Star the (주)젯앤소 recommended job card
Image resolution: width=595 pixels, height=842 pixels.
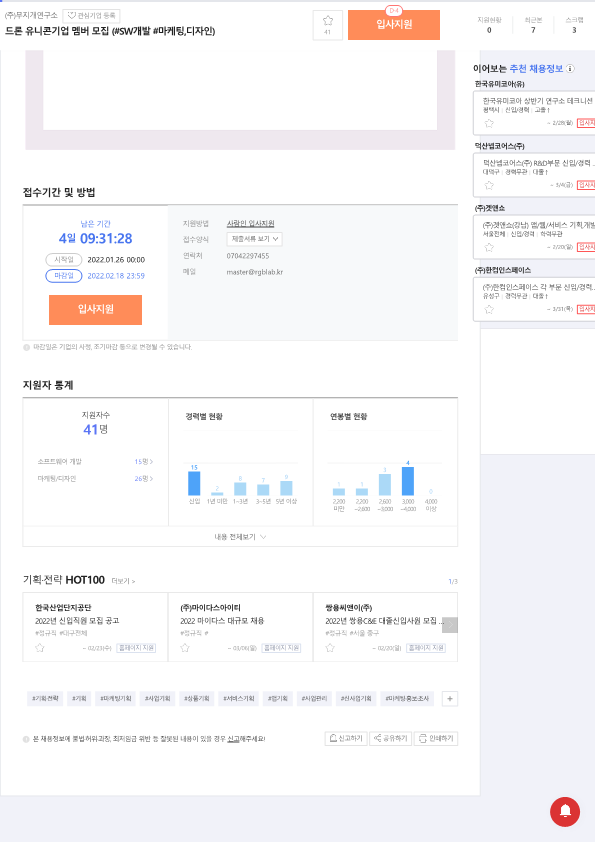(489, 247)
